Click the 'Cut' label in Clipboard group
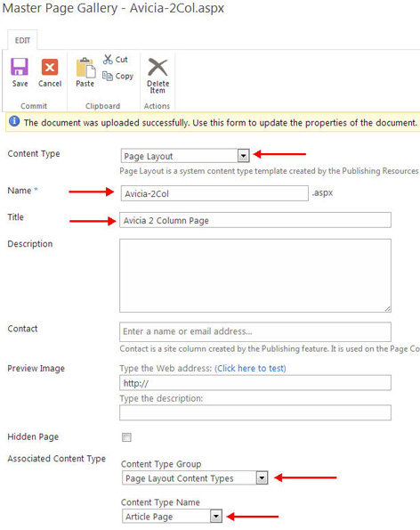 click(122, 60)
